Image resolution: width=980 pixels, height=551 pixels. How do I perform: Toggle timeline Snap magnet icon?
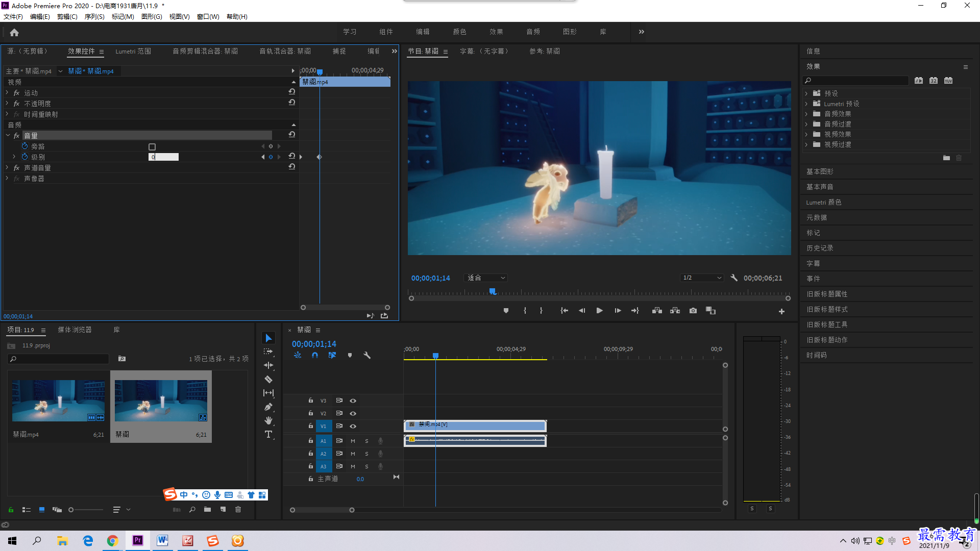point(315,355)
